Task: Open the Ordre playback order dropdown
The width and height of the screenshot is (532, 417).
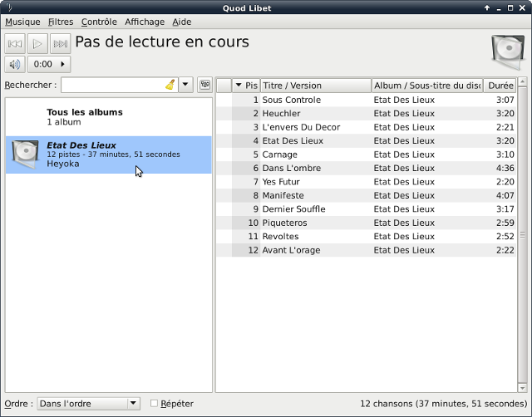Action: coord(88,404)
